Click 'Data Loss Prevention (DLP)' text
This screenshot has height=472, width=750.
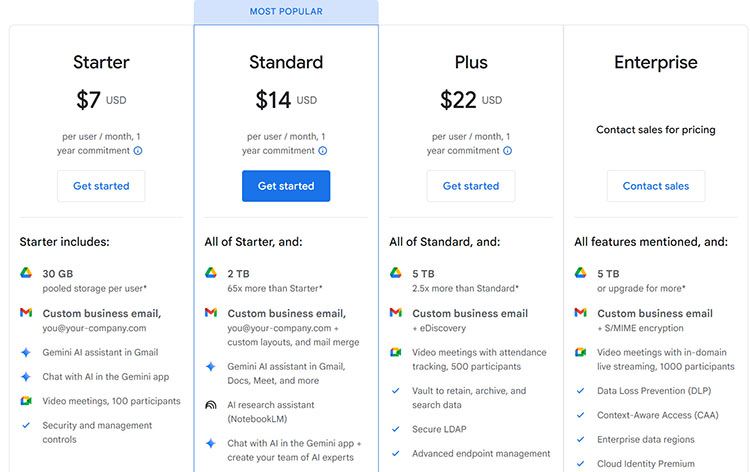(x=654, y=391)
